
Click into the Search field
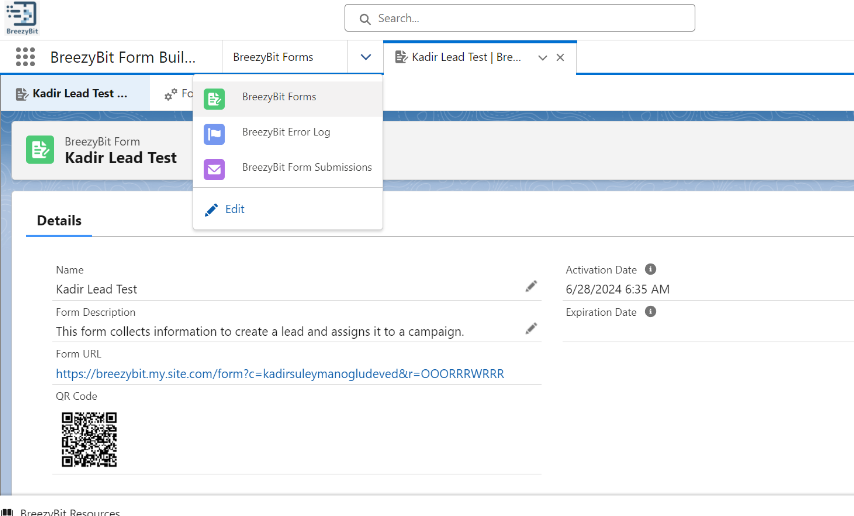520,18
